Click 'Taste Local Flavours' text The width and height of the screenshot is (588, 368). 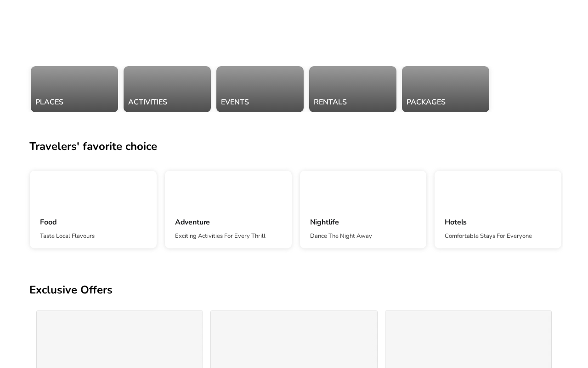coord(67,236)
